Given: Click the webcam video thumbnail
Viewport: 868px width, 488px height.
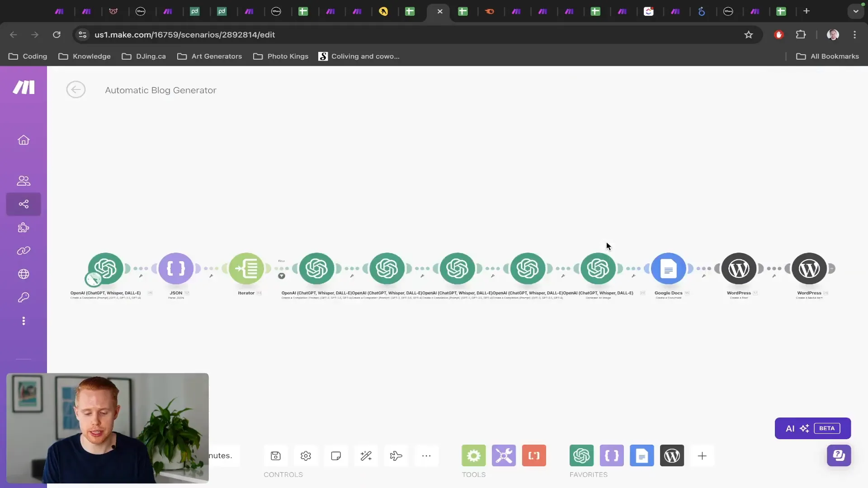Looking at the screenshot, I should click(x=108, y=428).
